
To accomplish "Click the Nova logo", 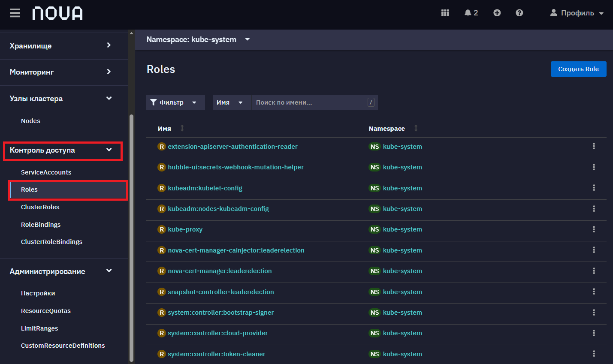I will (x=57, y=13).
